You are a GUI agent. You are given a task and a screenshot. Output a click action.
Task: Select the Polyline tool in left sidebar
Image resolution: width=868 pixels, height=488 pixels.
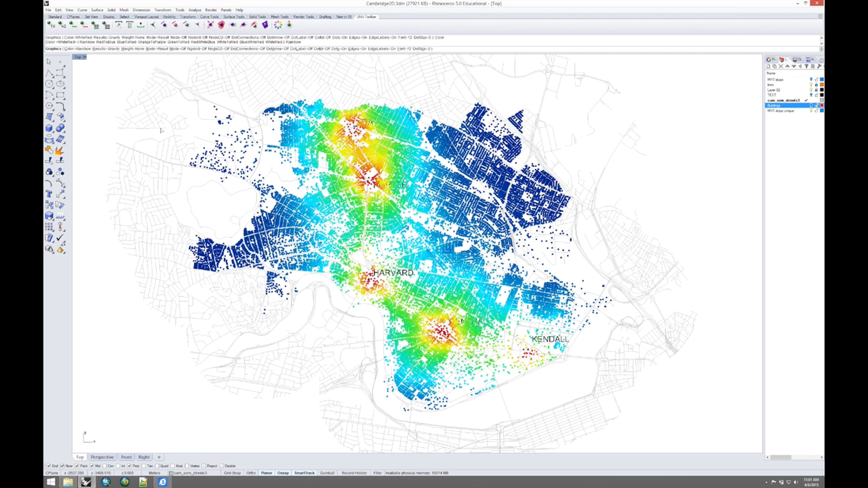[x=49, y=73]
